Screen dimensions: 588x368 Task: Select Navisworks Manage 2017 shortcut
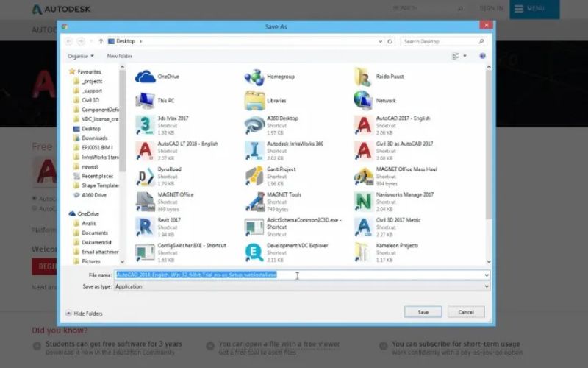point(394,202)
